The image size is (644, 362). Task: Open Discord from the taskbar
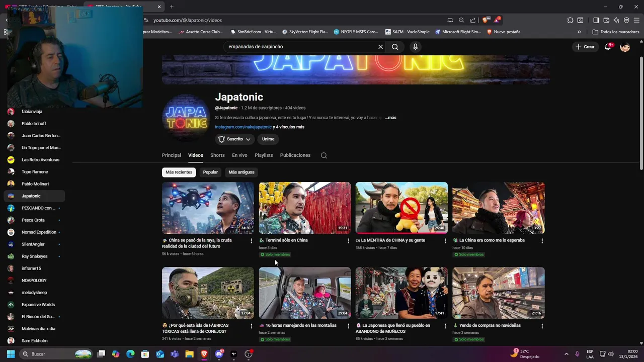point(219,354)
